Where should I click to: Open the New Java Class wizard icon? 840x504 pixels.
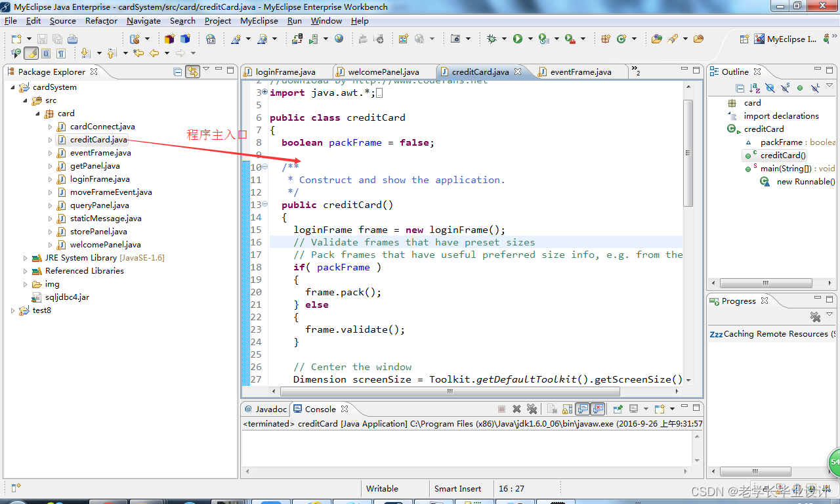coord(621,39)
